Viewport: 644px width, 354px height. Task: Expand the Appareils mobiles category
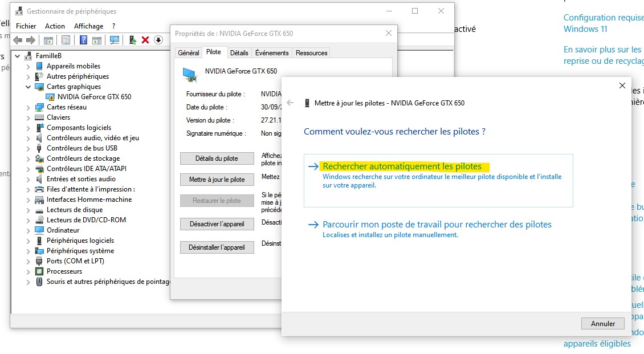tap(28, 66)
